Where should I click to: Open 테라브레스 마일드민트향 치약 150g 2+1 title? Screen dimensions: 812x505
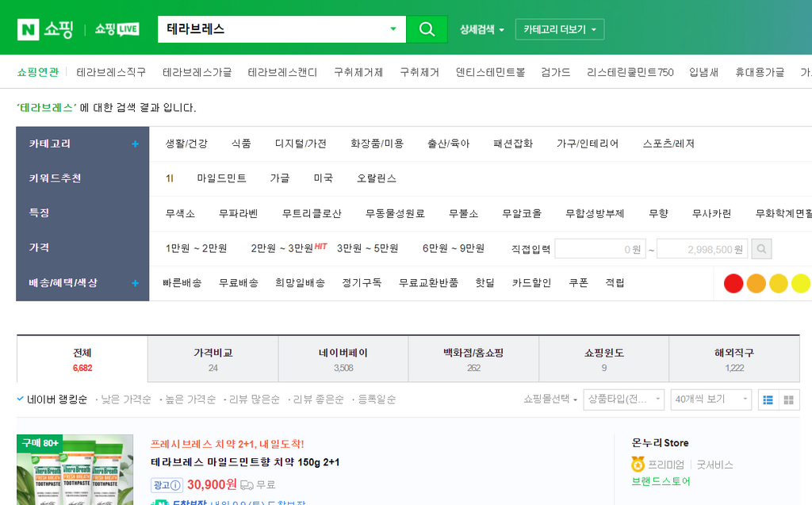click(245, 462)
